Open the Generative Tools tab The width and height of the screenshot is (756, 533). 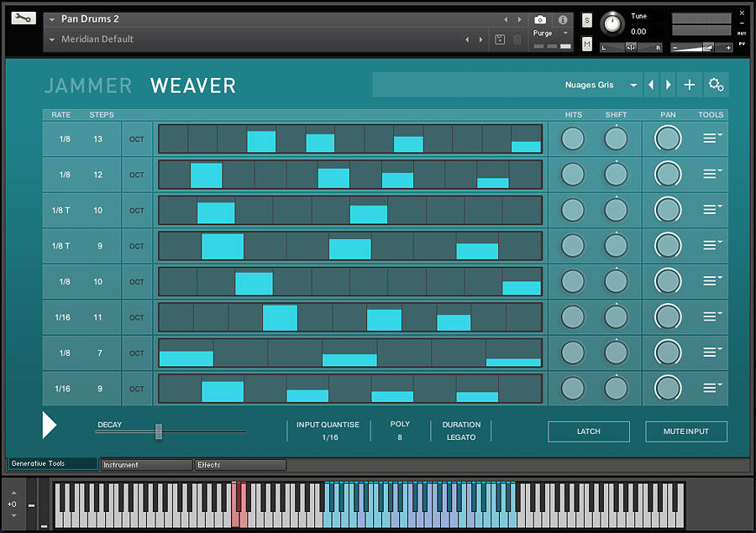tap(51, 463)
